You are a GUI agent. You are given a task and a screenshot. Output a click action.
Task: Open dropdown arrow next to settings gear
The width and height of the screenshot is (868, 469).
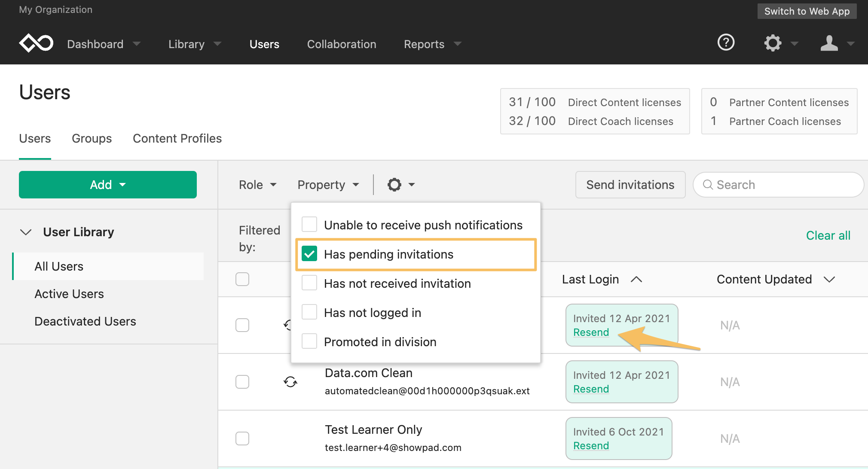[794, 43]
